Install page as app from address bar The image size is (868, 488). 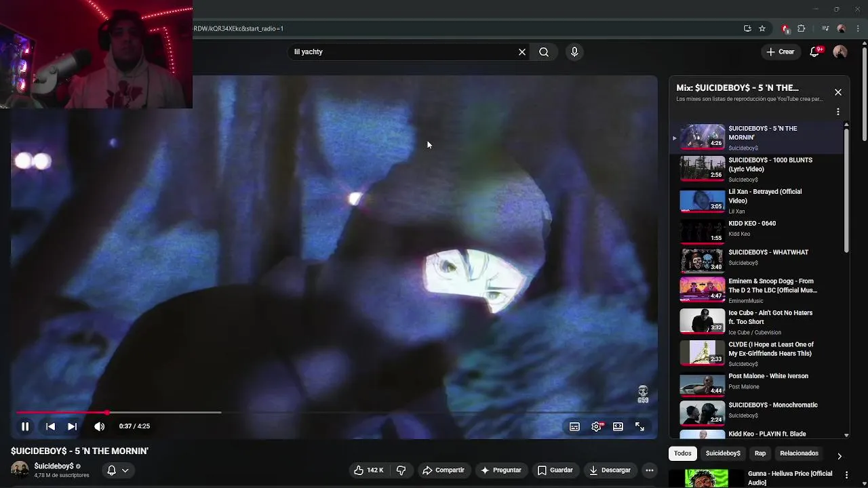747,28
